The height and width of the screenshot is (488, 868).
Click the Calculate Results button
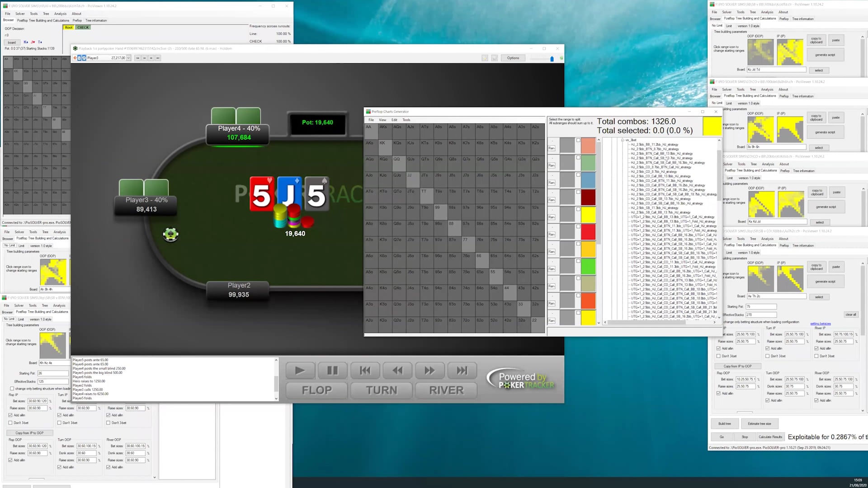tap(771, 437)
